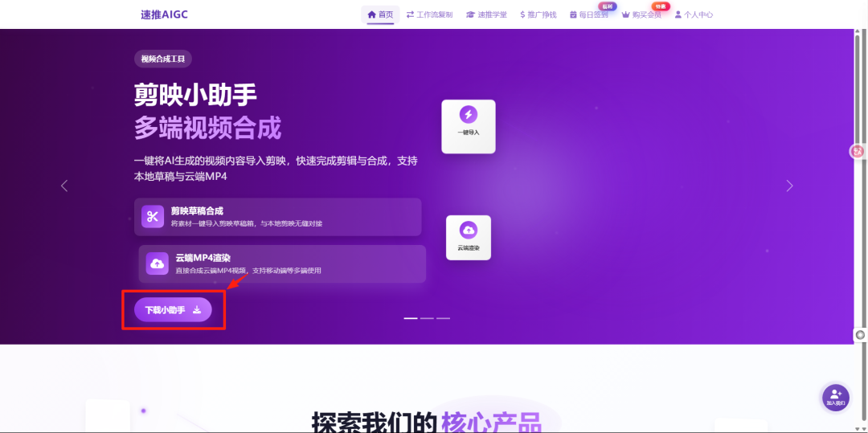Click the 多端视频合成 subtitle

coord(207,128)
